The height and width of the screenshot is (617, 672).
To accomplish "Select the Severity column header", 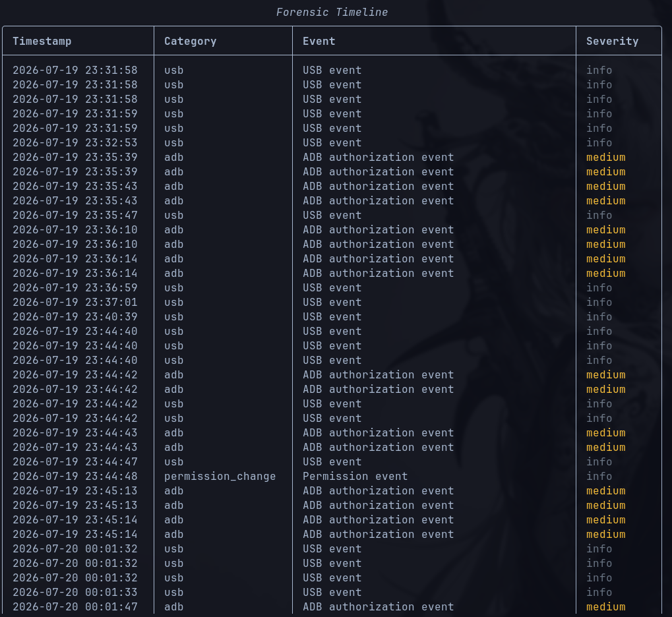I will click(x=612, y=41).
